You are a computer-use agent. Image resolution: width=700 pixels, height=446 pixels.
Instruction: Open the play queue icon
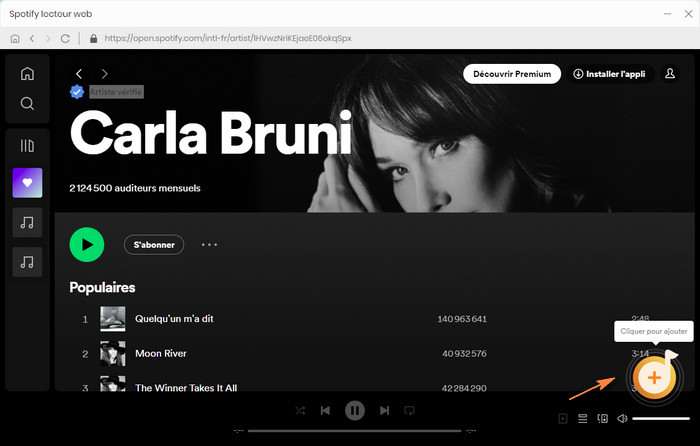[583, 418]
